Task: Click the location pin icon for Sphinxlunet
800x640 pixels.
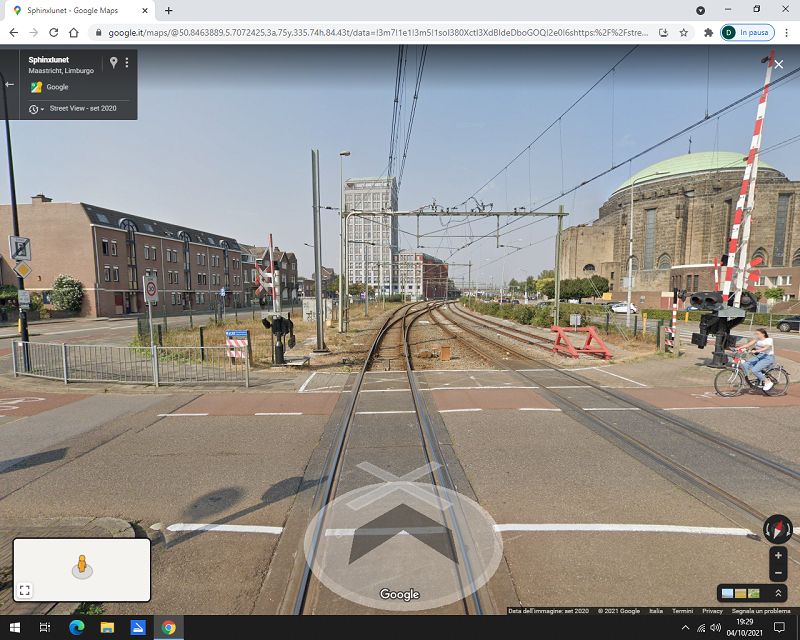Action: point(113,62)
